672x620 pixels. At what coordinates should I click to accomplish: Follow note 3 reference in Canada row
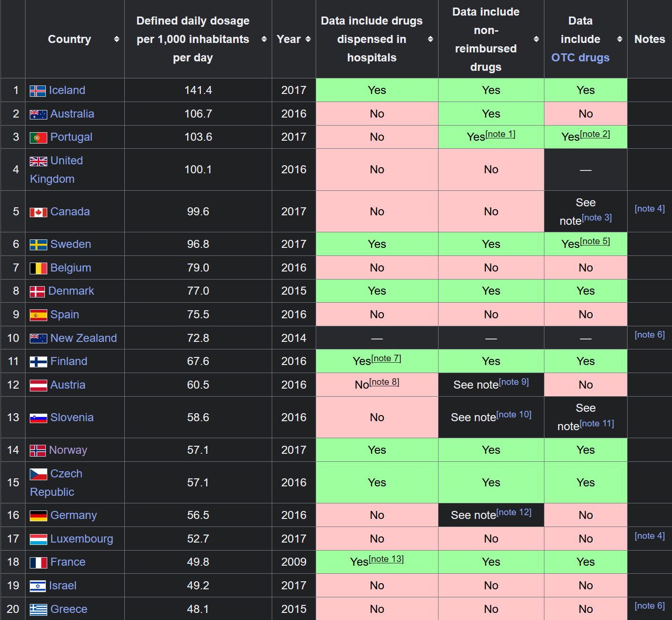click(x=597, y=218)
